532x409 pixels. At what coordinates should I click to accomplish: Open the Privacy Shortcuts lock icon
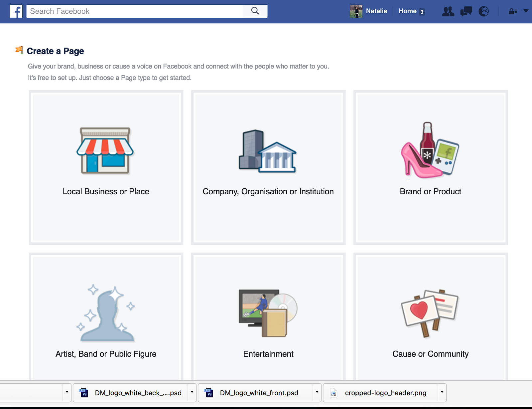[513, 11]
